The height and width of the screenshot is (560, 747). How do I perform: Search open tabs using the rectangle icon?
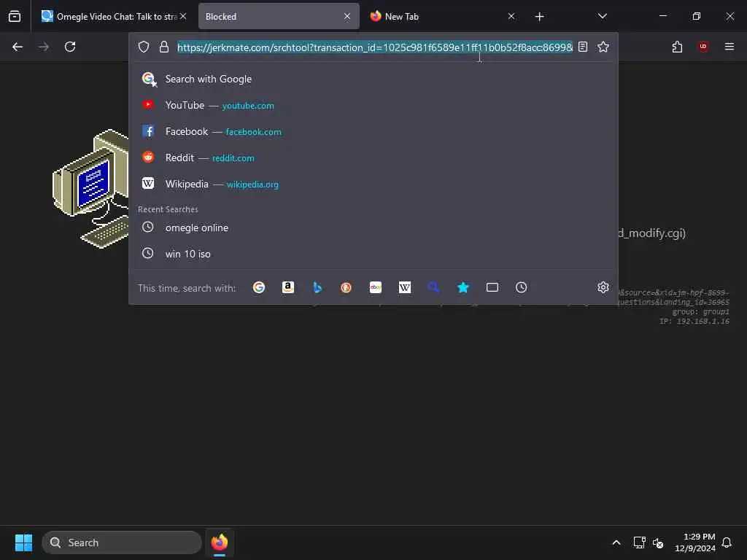tap(492, 287)
